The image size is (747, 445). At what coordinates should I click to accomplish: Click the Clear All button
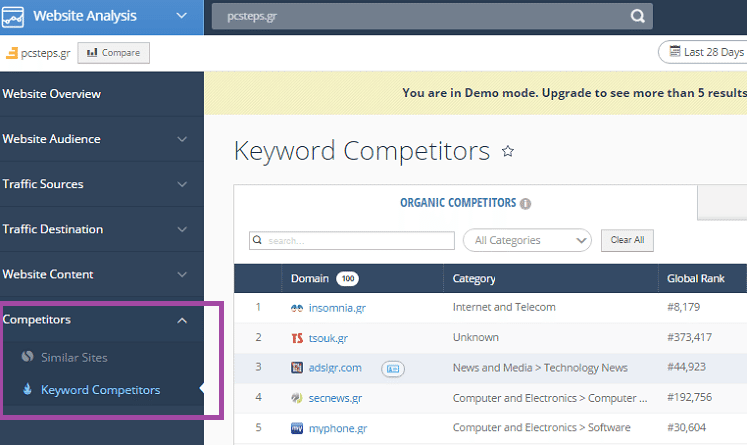point(627,240)
